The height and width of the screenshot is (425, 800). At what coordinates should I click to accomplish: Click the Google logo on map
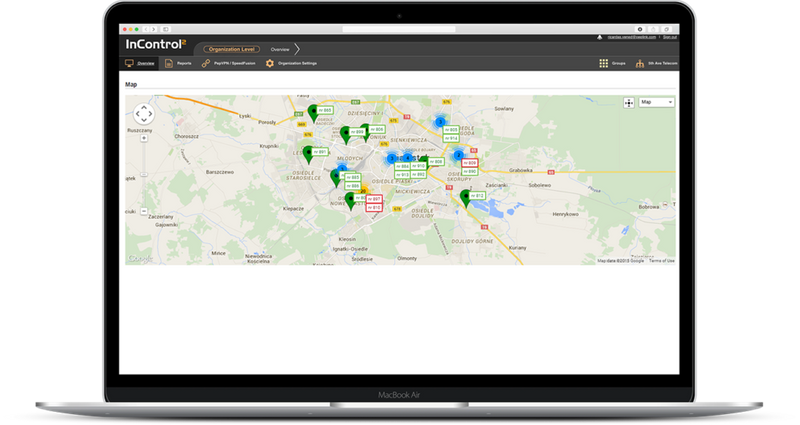[140, 258]
